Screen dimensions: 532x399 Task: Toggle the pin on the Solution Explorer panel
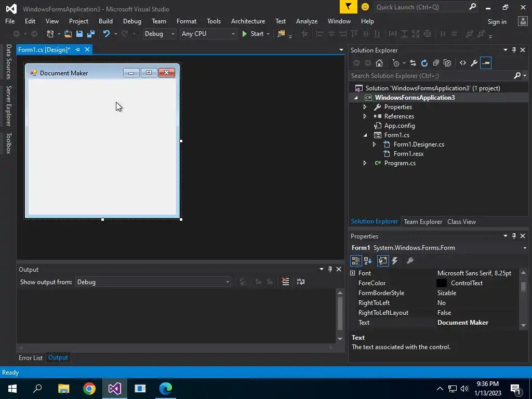514,50
